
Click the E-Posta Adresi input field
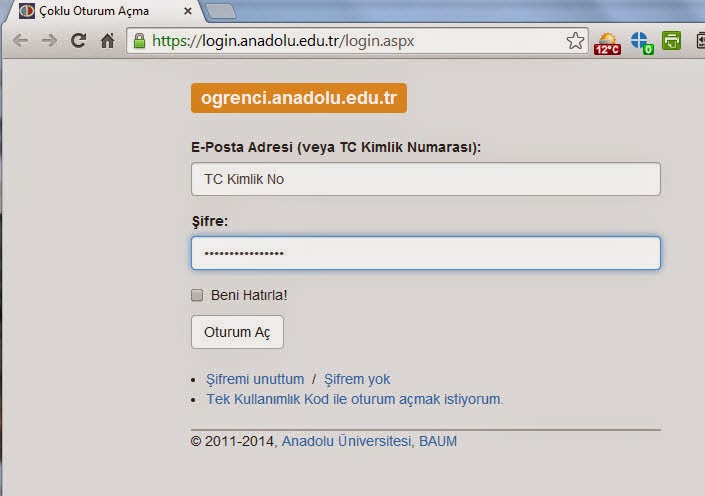[x=425, y=179]
